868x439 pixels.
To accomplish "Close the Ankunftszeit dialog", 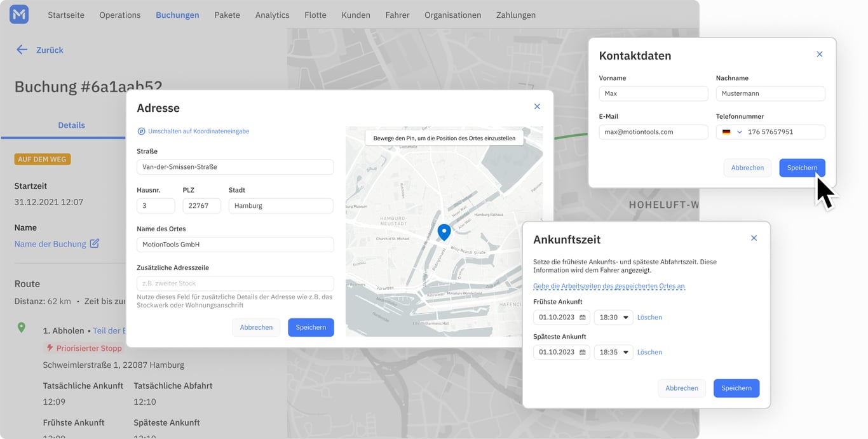I will click(754, 238).
